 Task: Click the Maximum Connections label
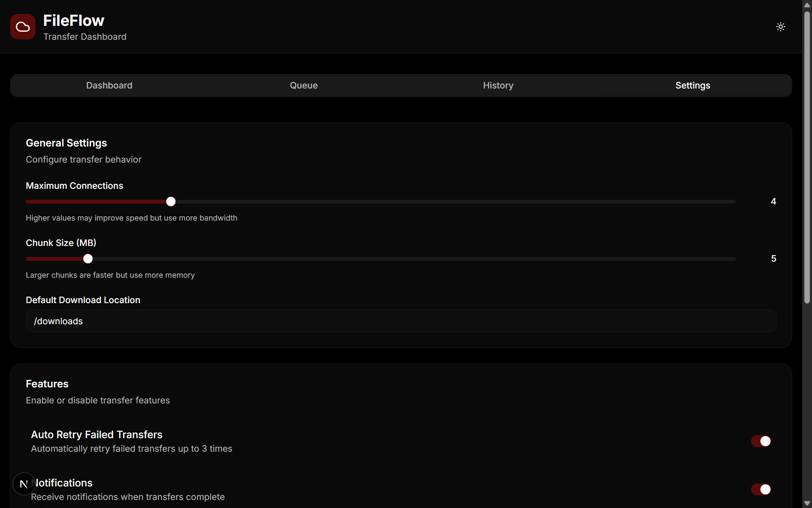(74, 185)
